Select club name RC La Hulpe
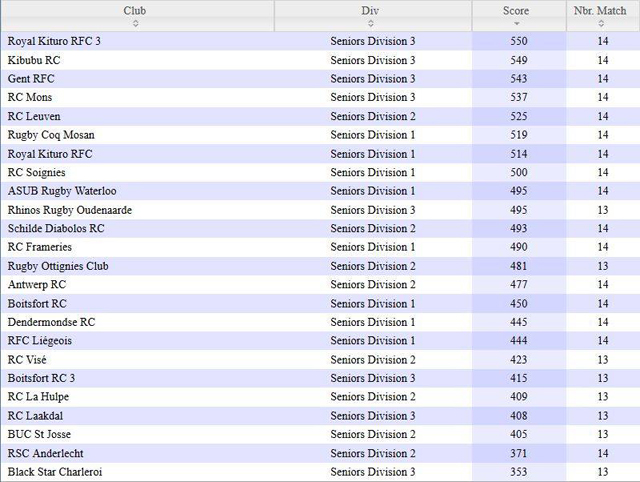Image resolution: width=640 pixels, height=482 pixels. (38, 396)
